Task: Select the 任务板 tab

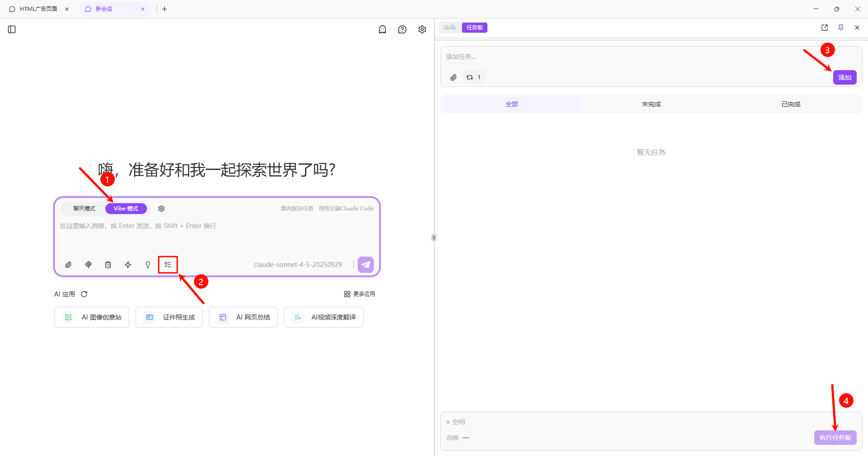Action: coord(475,28)
